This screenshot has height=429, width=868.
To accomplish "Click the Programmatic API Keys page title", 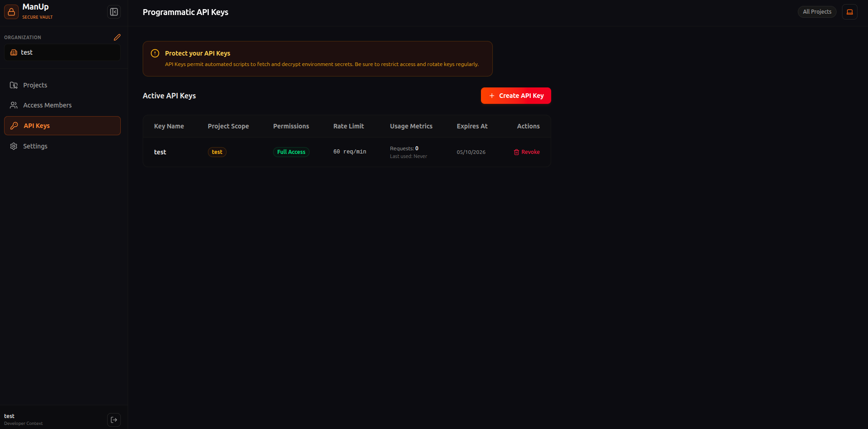I will tap(186, 12).
